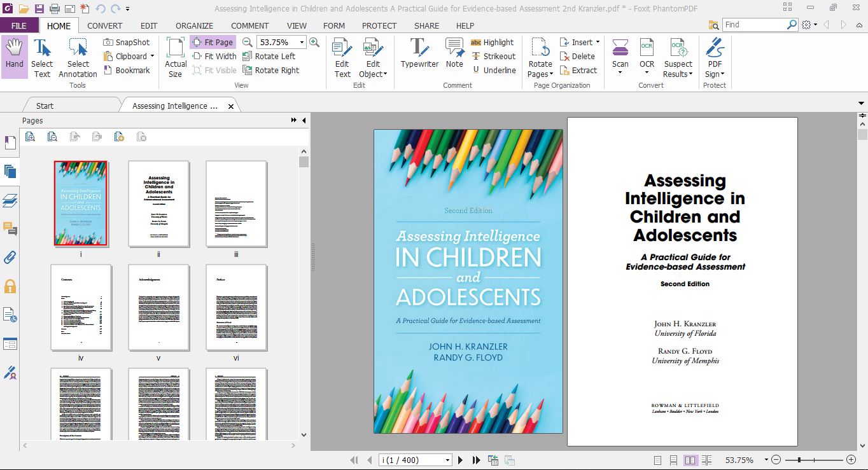Open the Layers navigation panel
This screenshot has width=868, height=470.
coord(10,200)
